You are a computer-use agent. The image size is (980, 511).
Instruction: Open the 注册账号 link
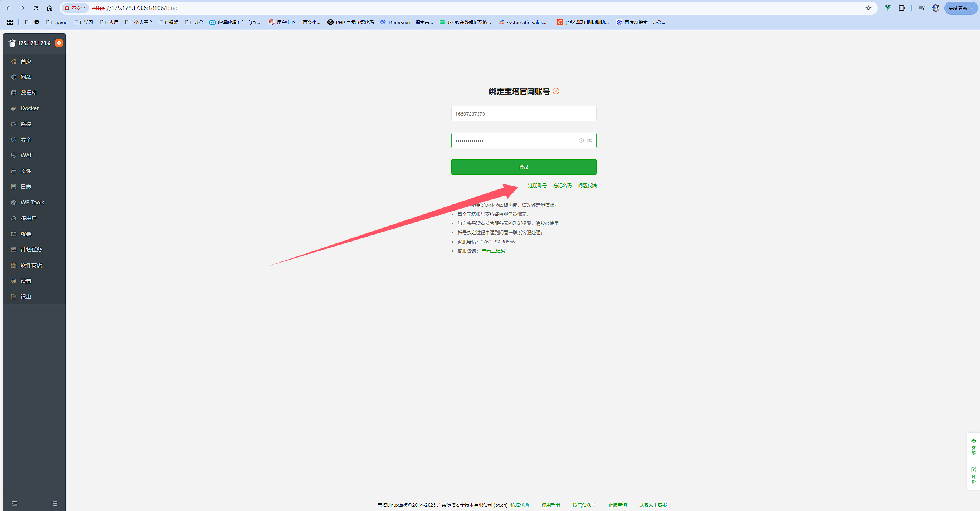point(537,186)
